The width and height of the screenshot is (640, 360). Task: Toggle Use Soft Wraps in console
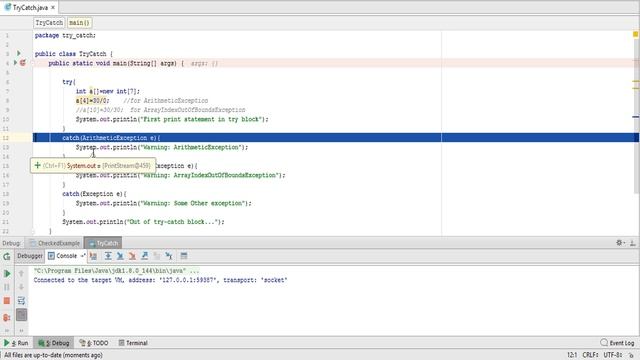click(x=21, y=301)
